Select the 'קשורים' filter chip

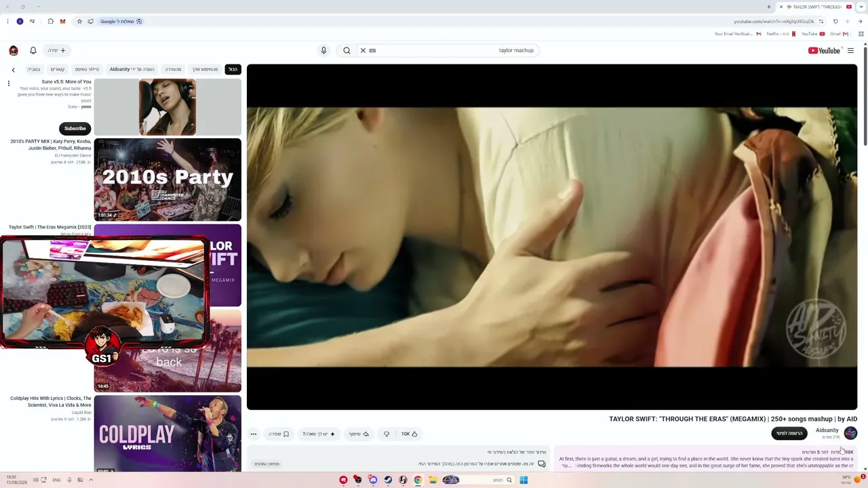pyautogui.click(x=58, y=69)
